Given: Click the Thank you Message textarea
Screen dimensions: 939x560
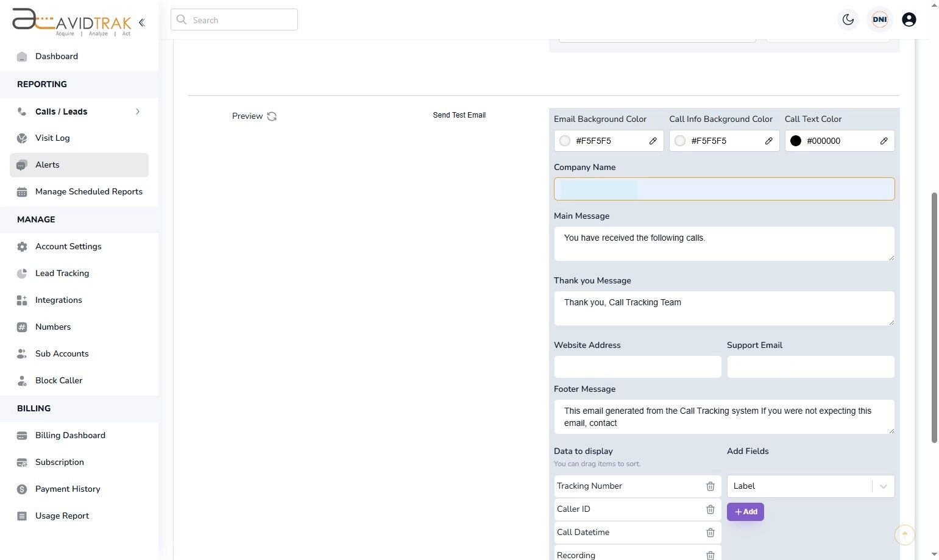Looking at the screenshot, I should coord(724,308).
